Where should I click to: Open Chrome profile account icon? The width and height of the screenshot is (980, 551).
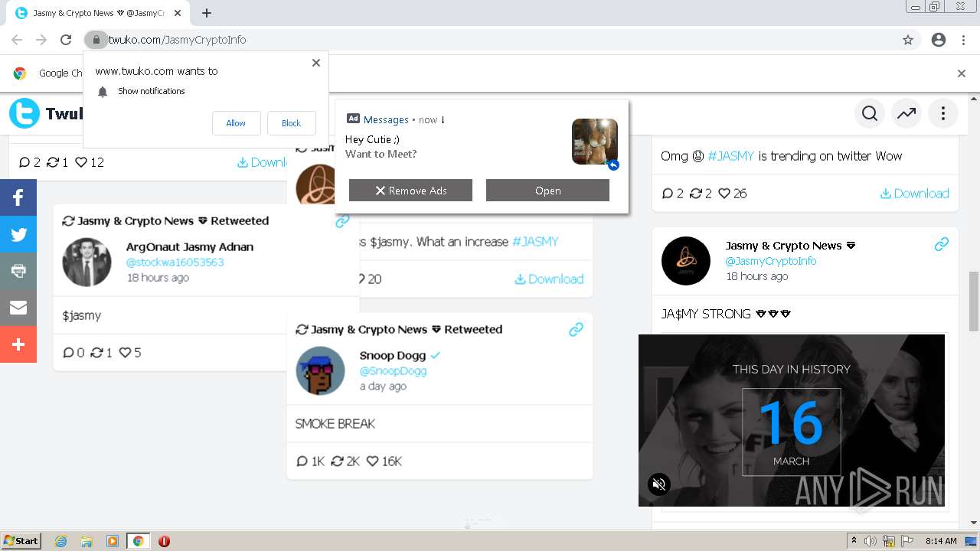[x=939, y=40]
